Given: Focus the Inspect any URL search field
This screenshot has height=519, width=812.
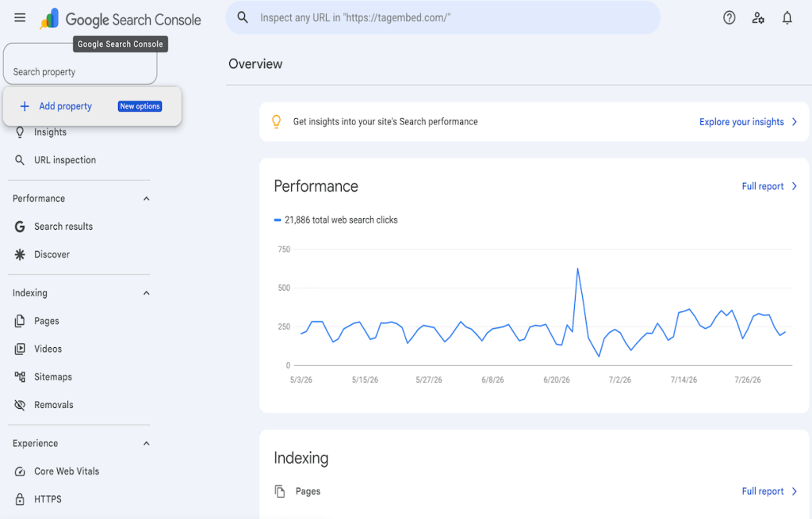Looking at the screenshot, I should 442,17.
